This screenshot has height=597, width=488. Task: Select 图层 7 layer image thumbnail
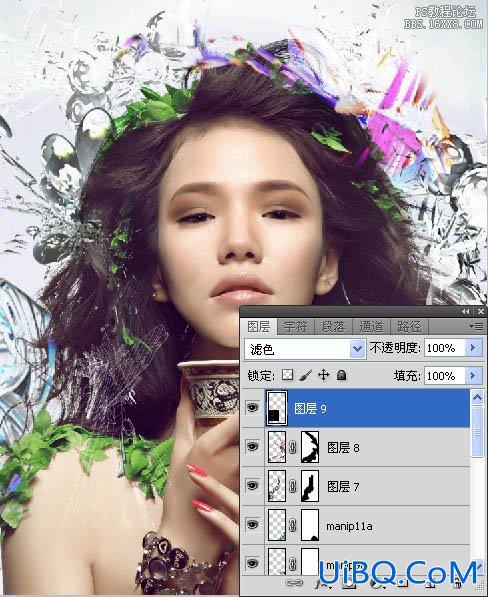point(277,486)
